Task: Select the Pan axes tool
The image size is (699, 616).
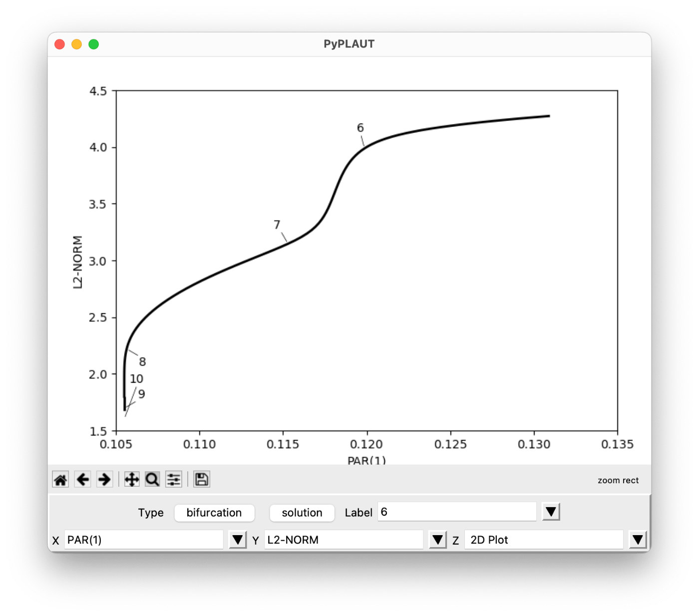Action: [x=131, y=480]
